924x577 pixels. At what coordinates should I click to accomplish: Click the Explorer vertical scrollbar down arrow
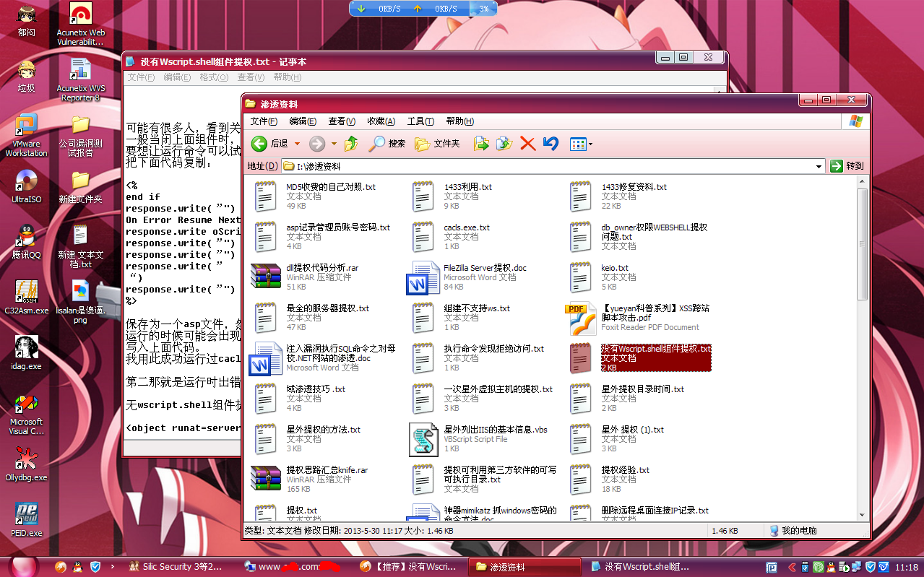[x=863, y=513]
